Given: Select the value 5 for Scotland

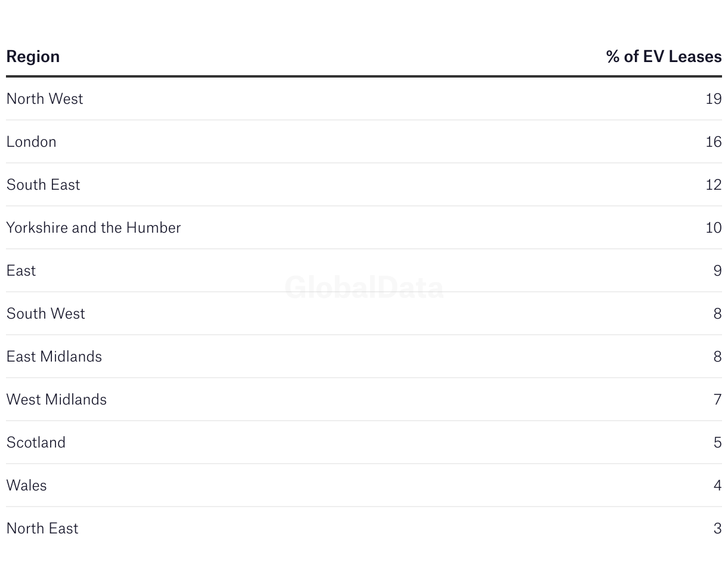Looking at the screenshot, I should [718, 442].
